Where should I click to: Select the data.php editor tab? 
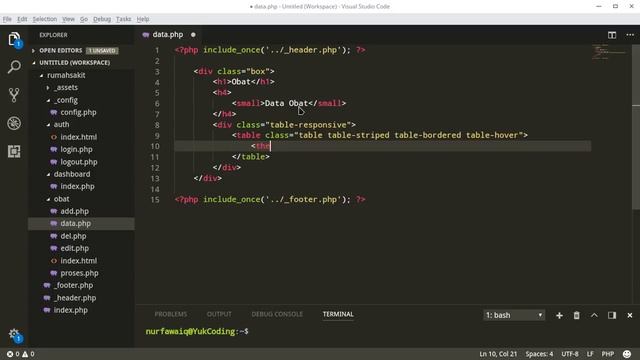(168, 35)
